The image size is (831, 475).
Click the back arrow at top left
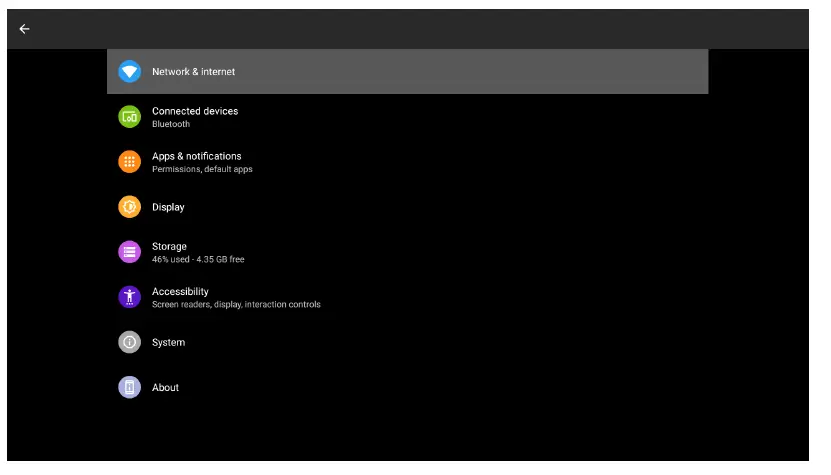click(25, 29)
